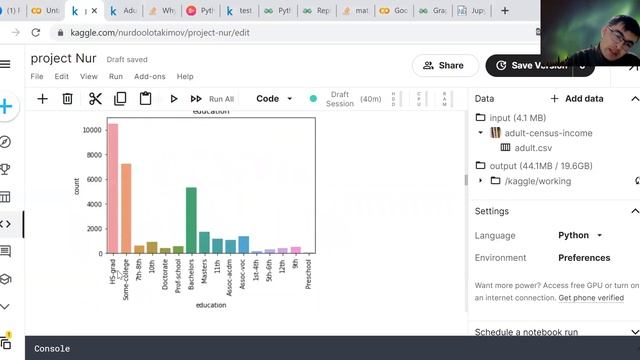Switch to the 'Wh' browser tab

[161, 11]
